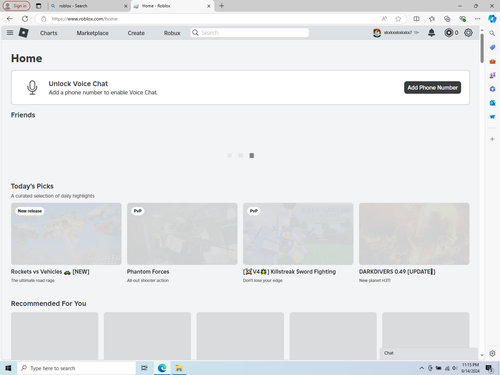Viewport: 500px width, 375px height.
Task: Click the browser address bar URL
Action: (85, 19)
